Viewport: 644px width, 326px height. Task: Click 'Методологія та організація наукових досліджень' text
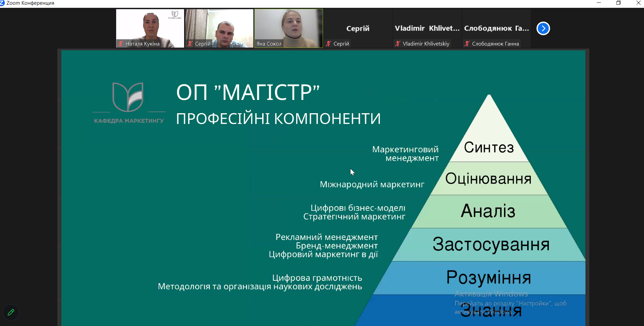[260, 287]
